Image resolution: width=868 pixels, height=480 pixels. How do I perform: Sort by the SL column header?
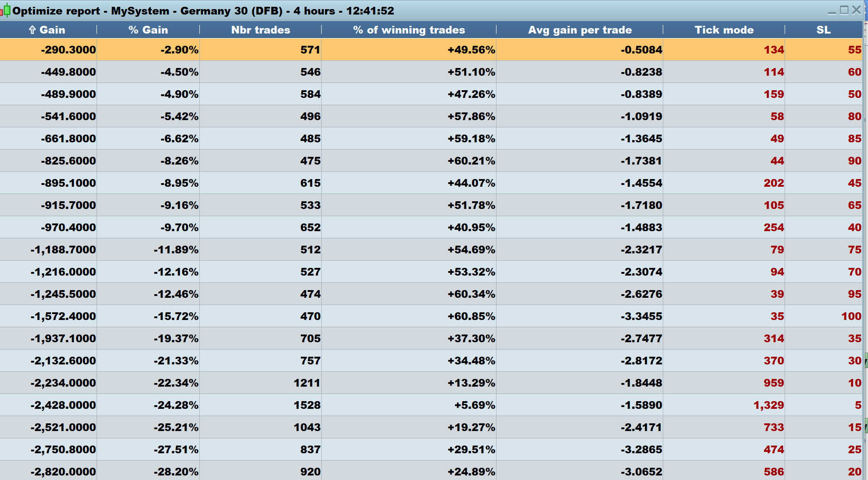823,30
